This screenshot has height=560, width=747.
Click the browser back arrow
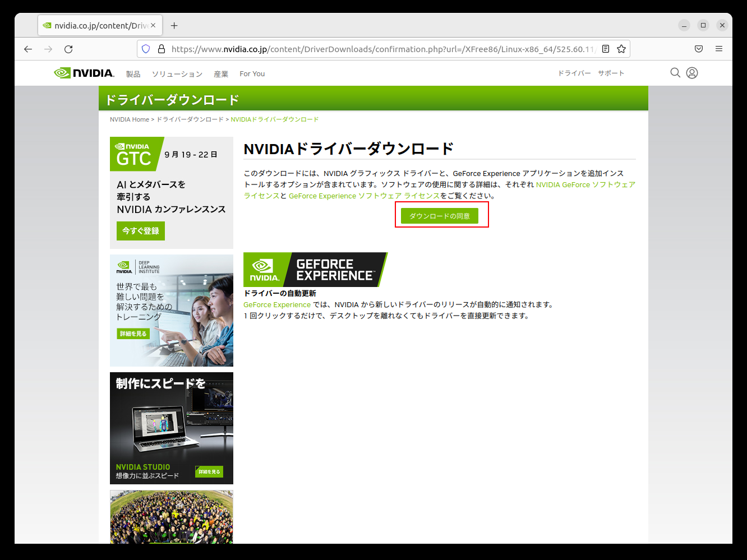pyautogui.click(x=28, y=49)
